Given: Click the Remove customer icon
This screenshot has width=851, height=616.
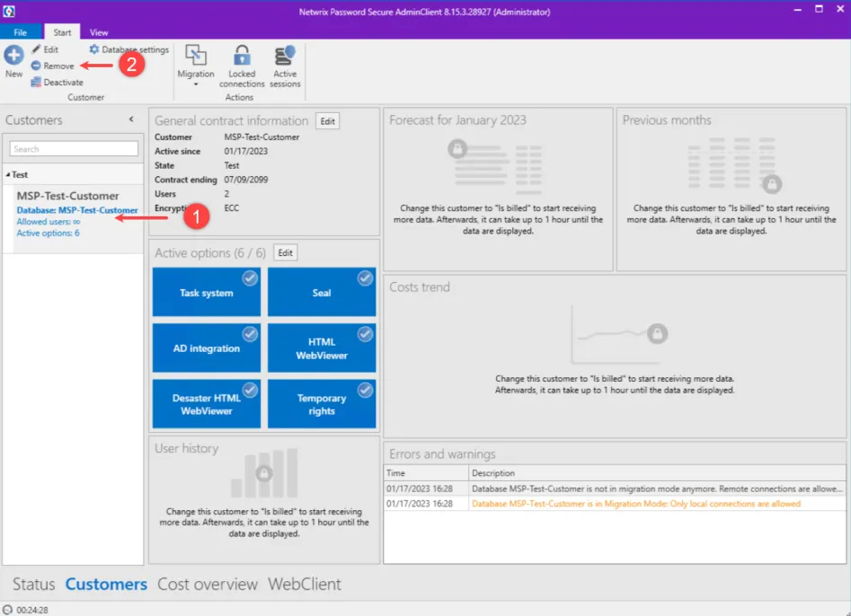Looking at the screenshot, I should click(x=36, y=66).
